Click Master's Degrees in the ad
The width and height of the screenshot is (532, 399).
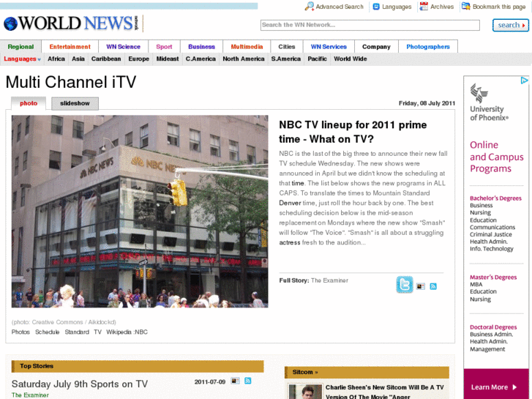[x=493, y=277]
